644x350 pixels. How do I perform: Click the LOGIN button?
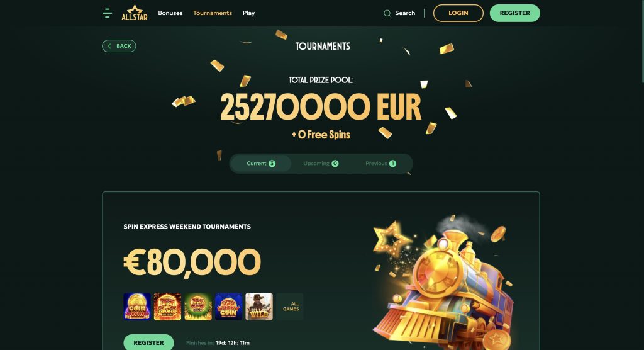(458, 13)
